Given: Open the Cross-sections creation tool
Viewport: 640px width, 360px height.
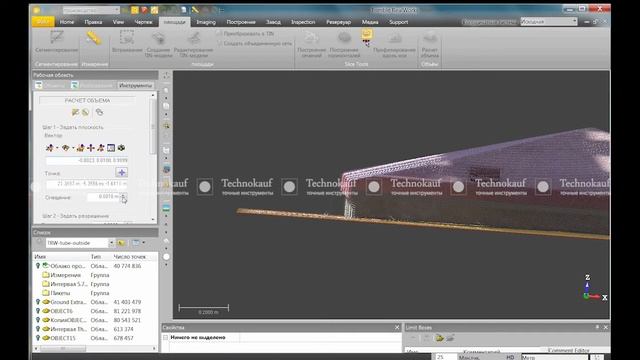Looking at the screenshot, I should [x=311, y=44].
